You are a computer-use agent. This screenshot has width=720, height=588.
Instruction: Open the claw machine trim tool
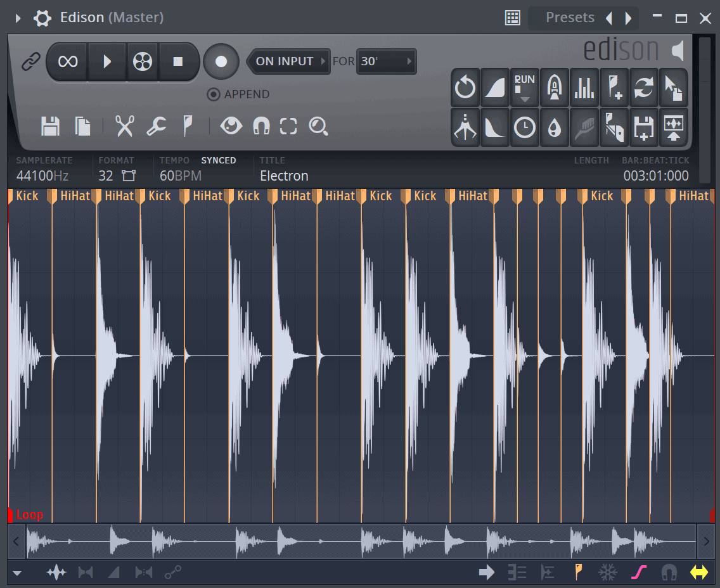(x=554, y=87)
